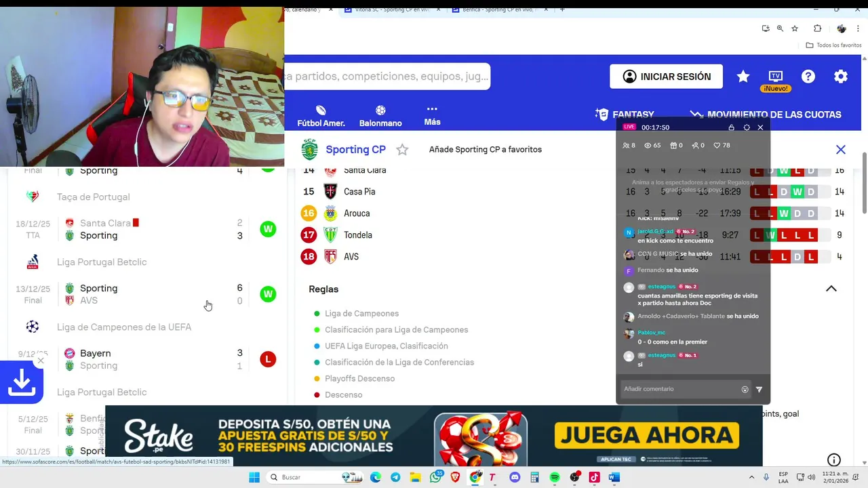Open Discord from taskbar

(x=515, y=477)
